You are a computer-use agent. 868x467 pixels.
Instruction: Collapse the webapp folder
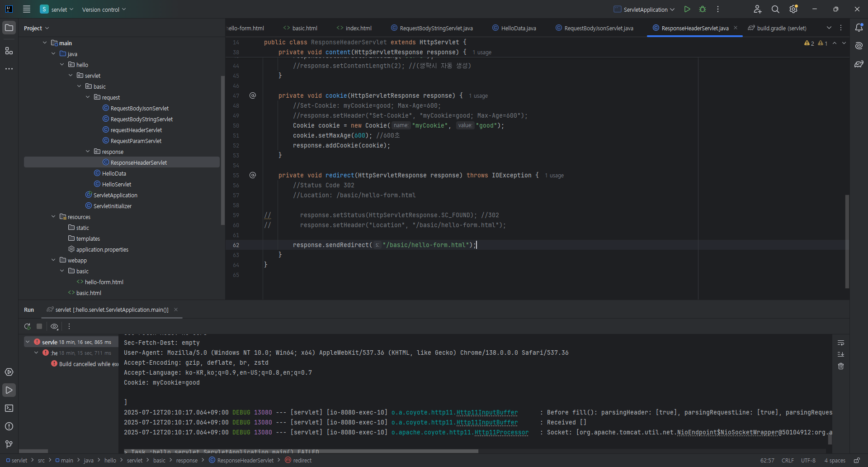click(53, 260)
